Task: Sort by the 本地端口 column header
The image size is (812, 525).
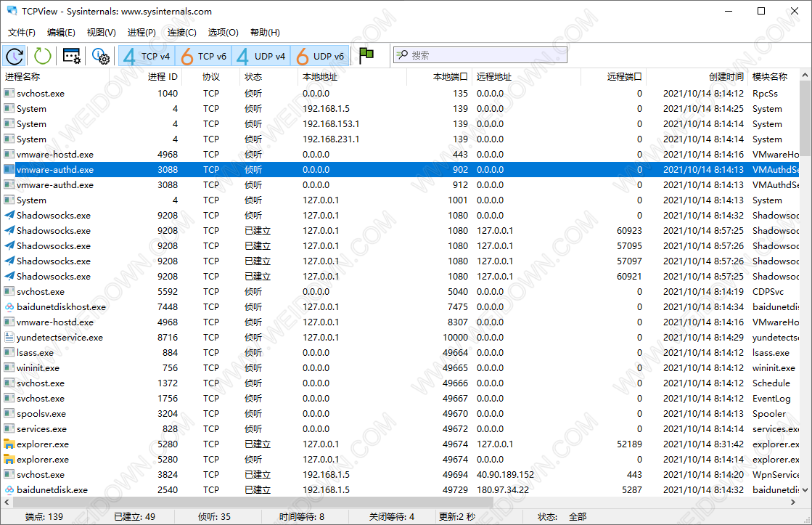Action: coord(450,77)
